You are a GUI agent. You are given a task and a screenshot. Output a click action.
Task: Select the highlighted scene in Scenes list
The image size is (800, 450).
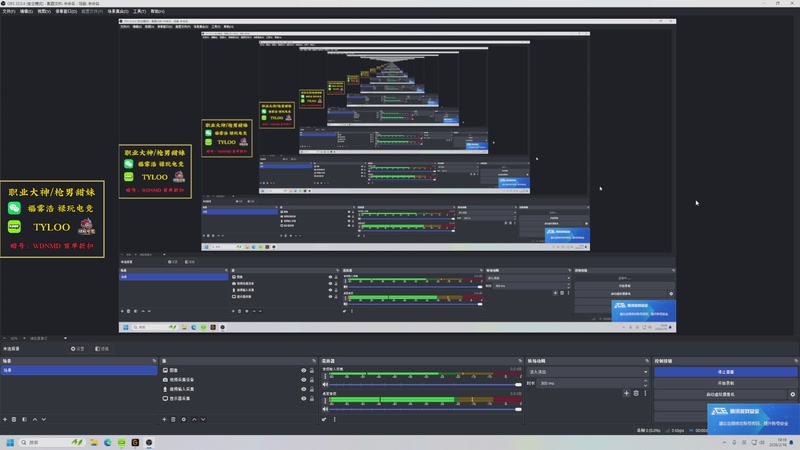79,370
